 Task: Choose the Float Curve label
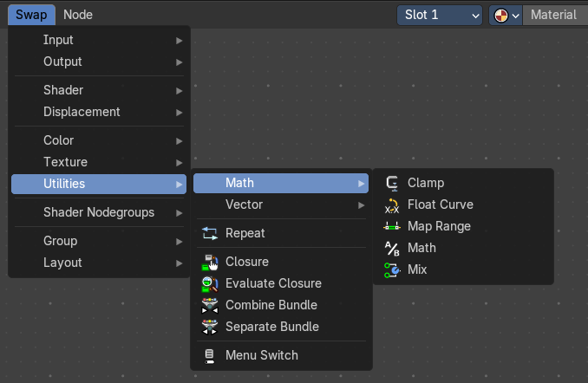(441, 204)
